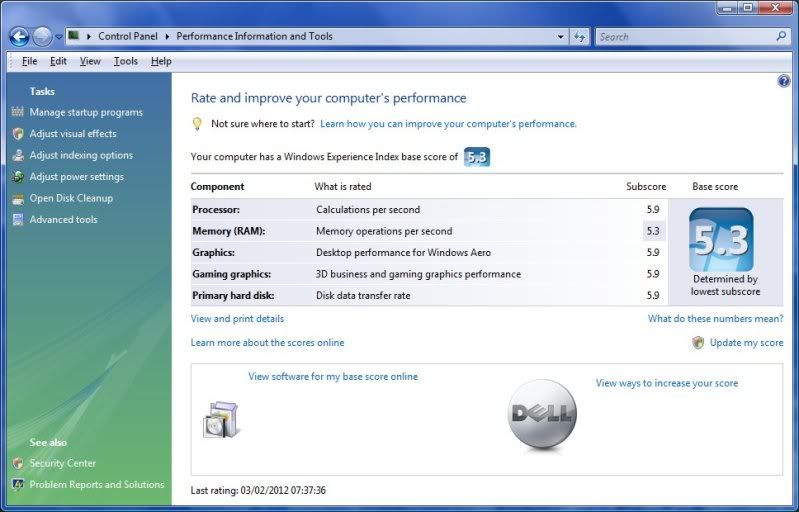This screenshot has width=799, height=512.
Task: Click the Memory (RAM) 5.3 subscore value
Action: (x=653, y=231)
